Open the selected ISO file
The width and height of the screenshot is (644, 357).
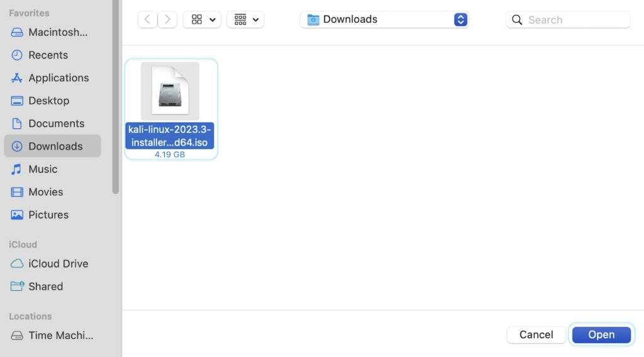[601, 335]
